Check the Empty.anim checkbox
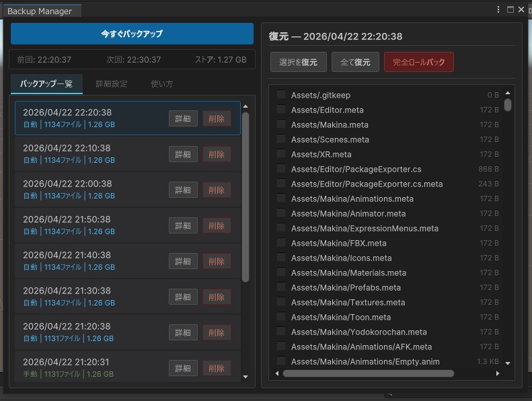Image resolution: width=532 pixels, height=401 pixels. click(281, 361)
